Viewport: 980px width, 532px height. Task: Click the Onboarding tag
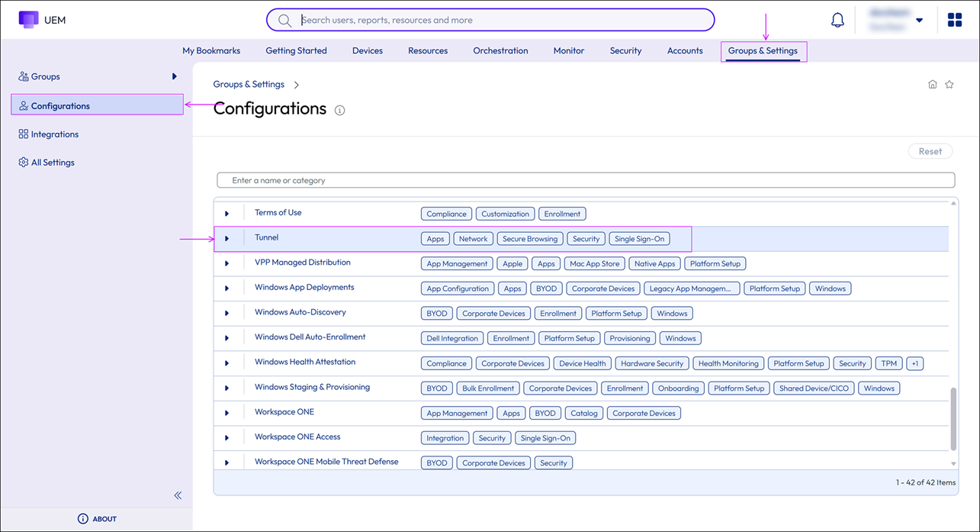point(678,389)
